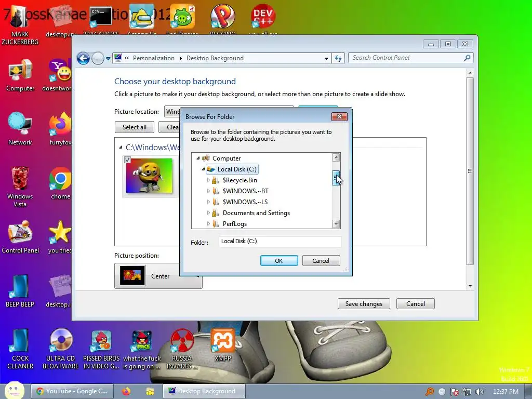This screenshot has height=399, width=532.
Task: Expand the $WINDOWS.~LS folder
Action: (208, 202)
